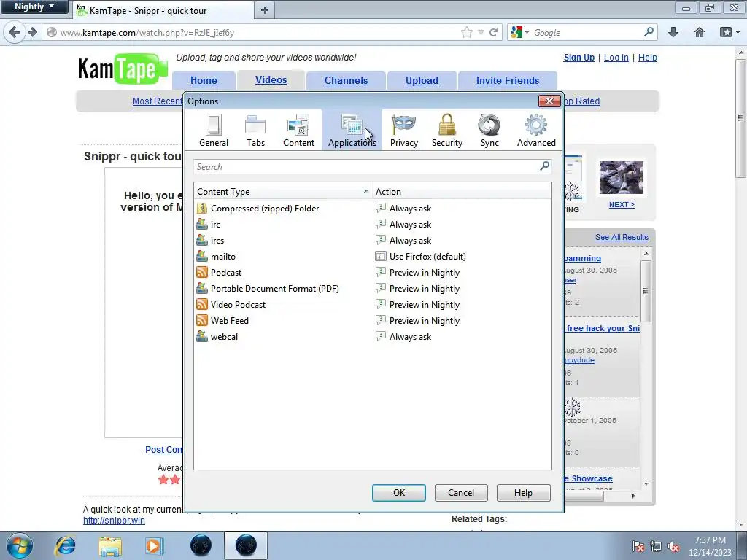Viewport: 747px width, 560px height.
Task: Click the Log In link
Action: [616, 57]
